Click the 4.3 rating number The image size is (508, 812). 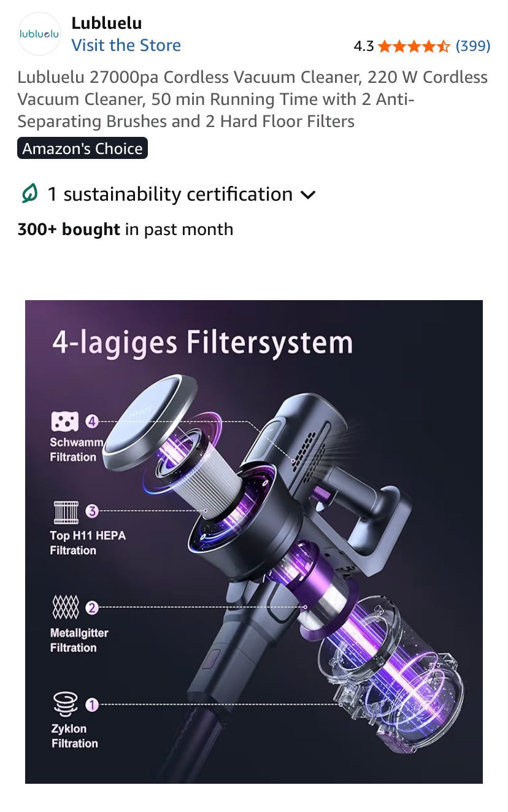(364, 46)
